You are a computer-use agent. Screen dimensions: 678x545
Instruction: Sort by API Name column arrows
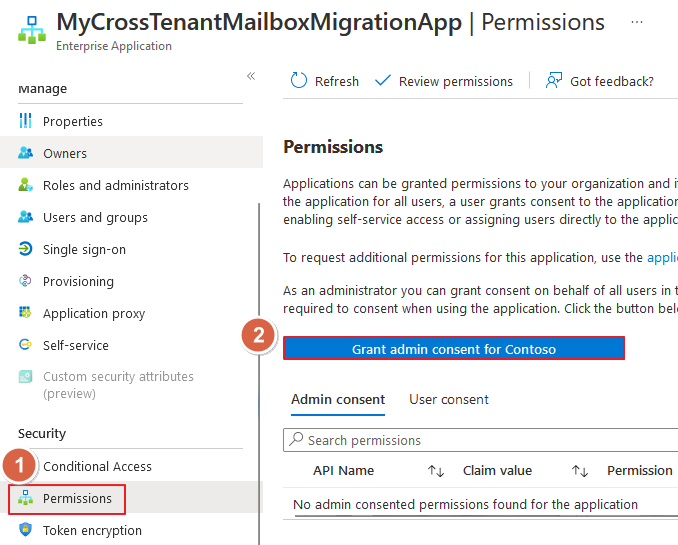pos(436,471)
